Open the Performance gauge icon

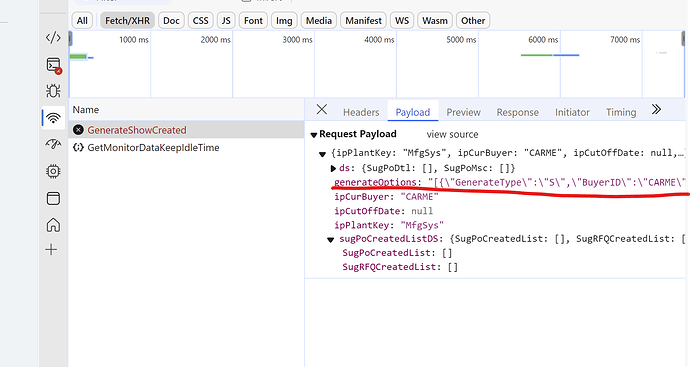click(53, 144)
